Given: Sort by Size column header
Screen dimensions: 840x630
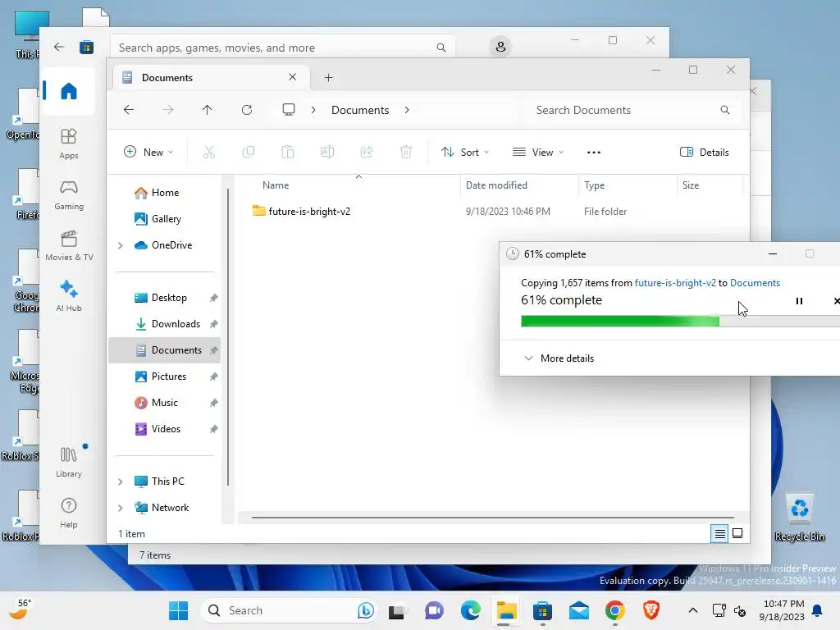Looking at the screenshot, I should 691,185.
